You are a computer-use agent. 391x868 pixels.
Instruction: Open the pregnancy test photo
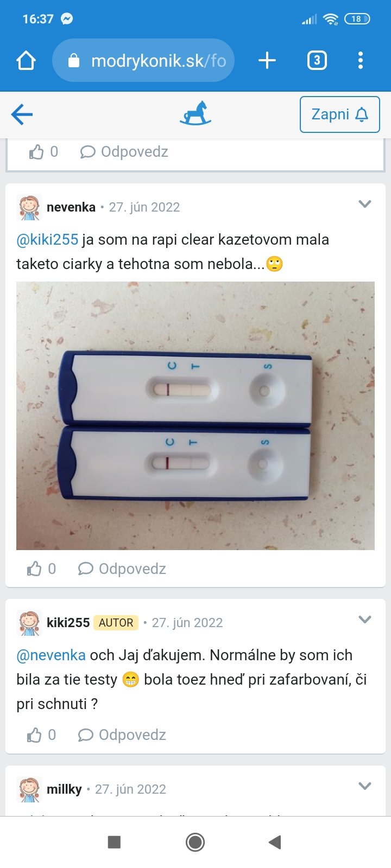195,416
